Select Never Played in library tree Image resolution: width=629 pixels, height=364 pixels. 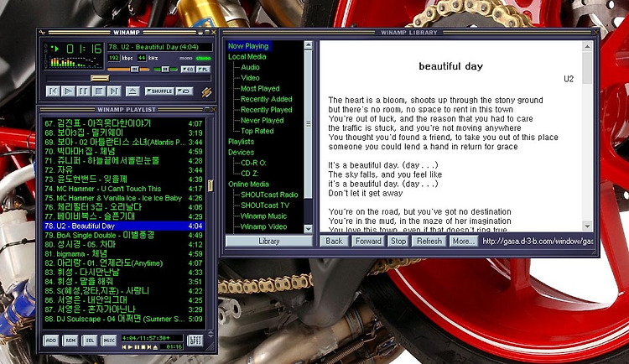pyautogui.click(x=262, y=121)
